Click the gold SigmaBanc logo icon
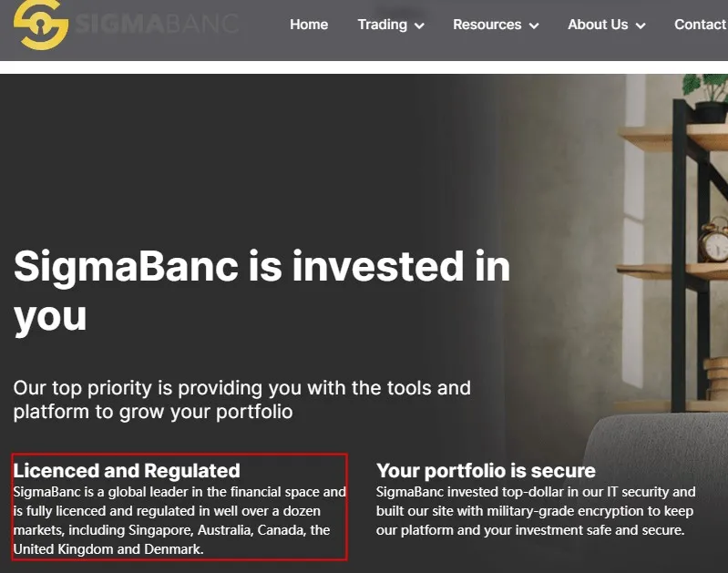 [41, 24]
